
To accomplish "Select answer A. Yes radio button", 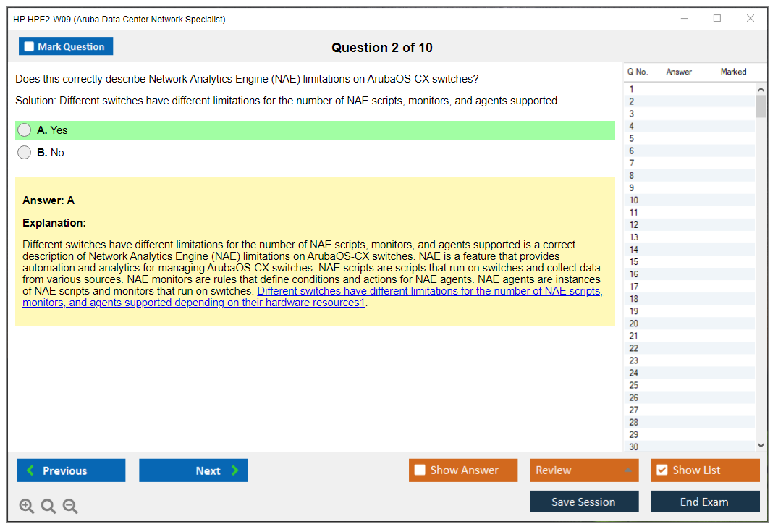I will 25,130.
